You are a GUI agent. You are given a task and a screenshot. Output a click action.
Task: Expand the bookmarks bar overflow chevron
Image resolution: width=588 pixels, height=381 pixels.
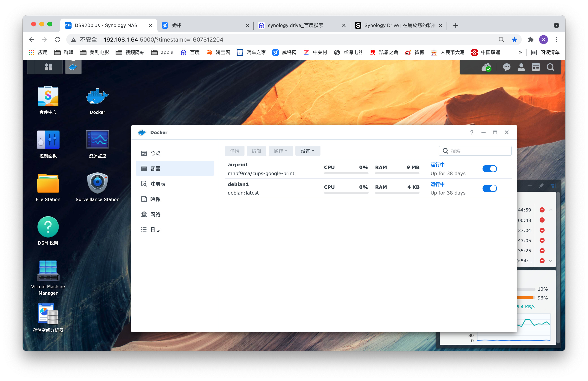point(520,52)
